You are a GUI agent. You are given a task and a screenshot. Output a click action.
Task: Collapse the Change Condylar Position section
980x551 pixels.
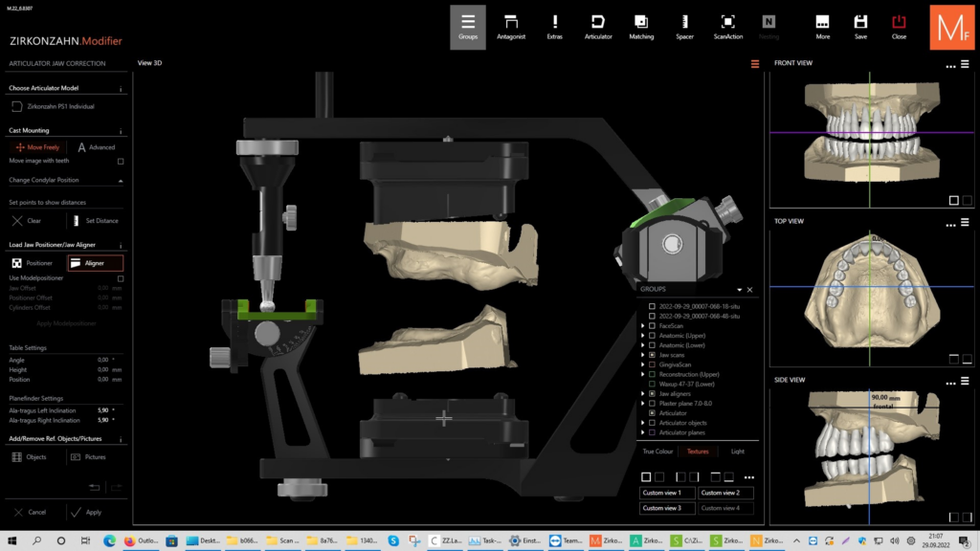point(121,181)
